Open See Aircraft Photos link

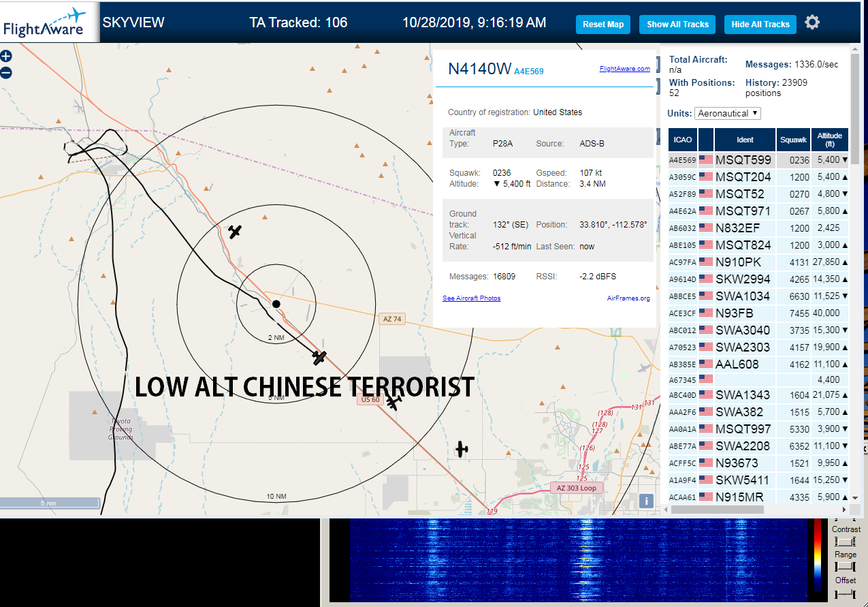[x=471, y=298]
